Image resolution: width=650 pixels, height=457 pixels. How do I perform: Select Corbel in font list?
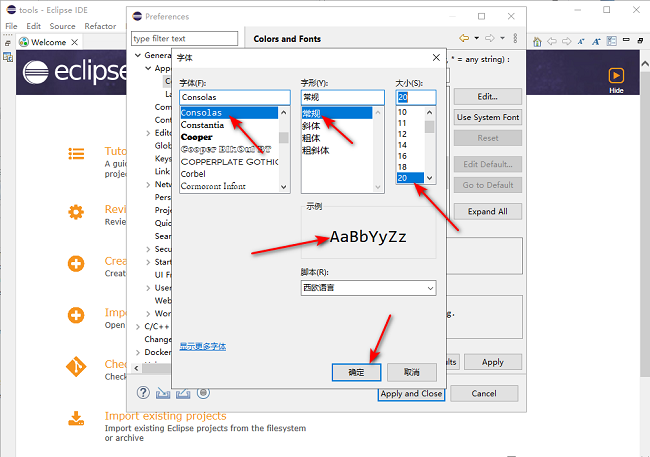pos(193,174)
